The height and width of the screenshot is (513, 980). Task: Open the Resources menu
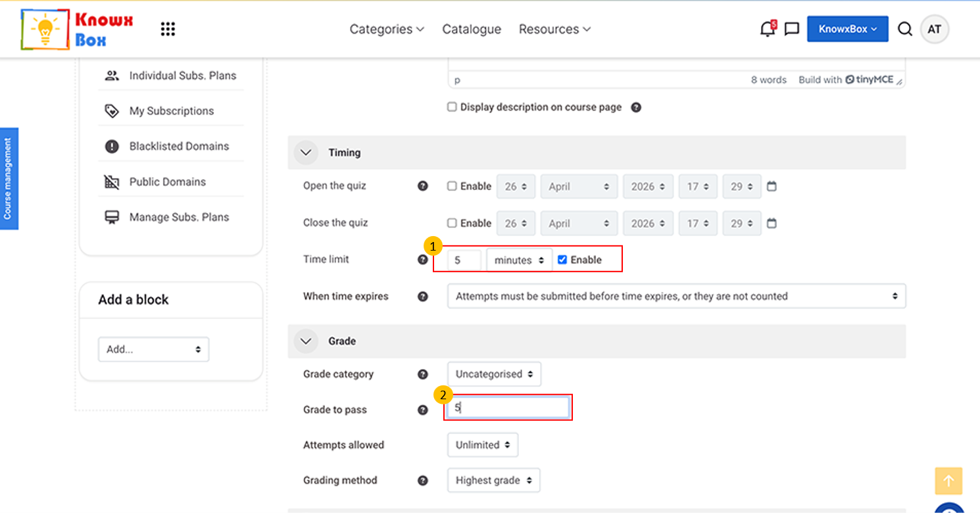[x=554, y=29]
